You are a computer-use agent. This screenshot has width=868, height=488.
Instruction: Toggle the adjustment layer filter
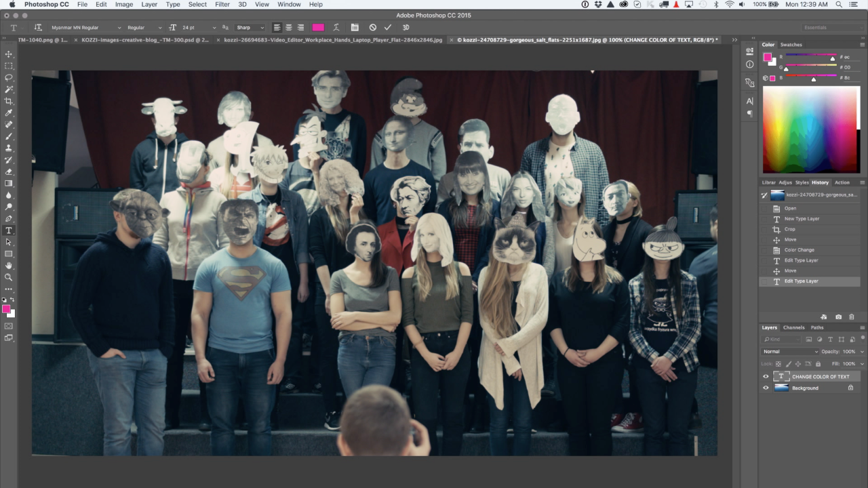[x=821, y=339]
